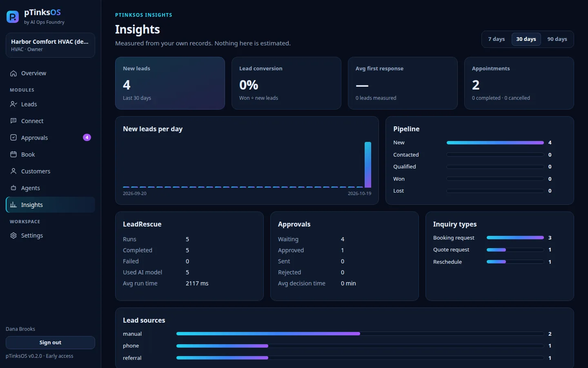This screenshot has height=368, width=588.
Task: Open the Connect module
Action: click(x=50, y=121)
